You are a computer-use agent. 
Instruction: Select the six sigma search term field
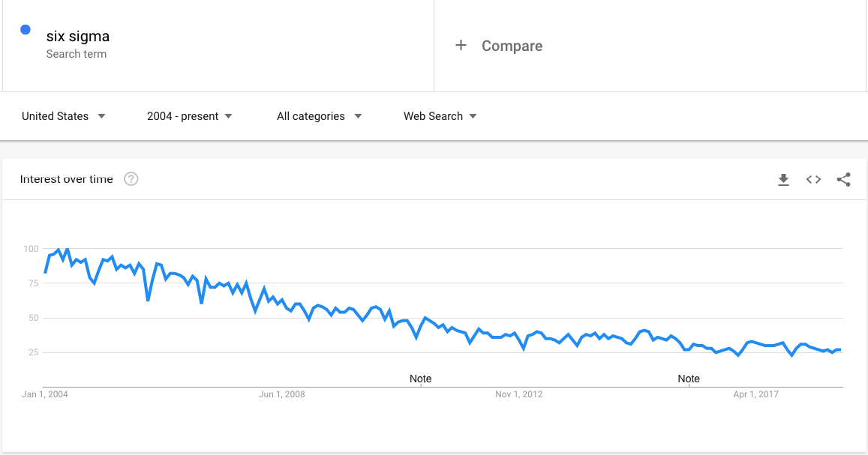218,45
